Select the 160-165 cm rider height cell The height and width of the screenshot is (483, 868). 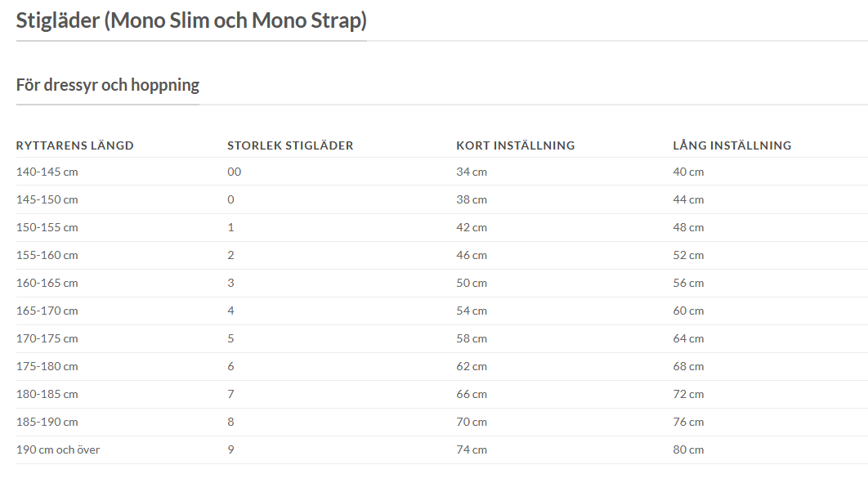[x=47, y=283]
